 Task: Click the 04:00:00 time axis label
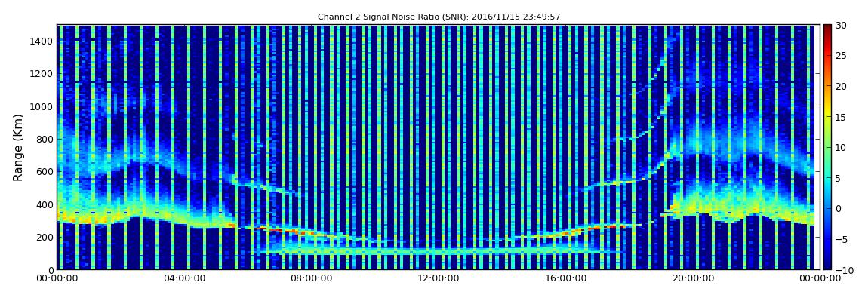[183, 279]
